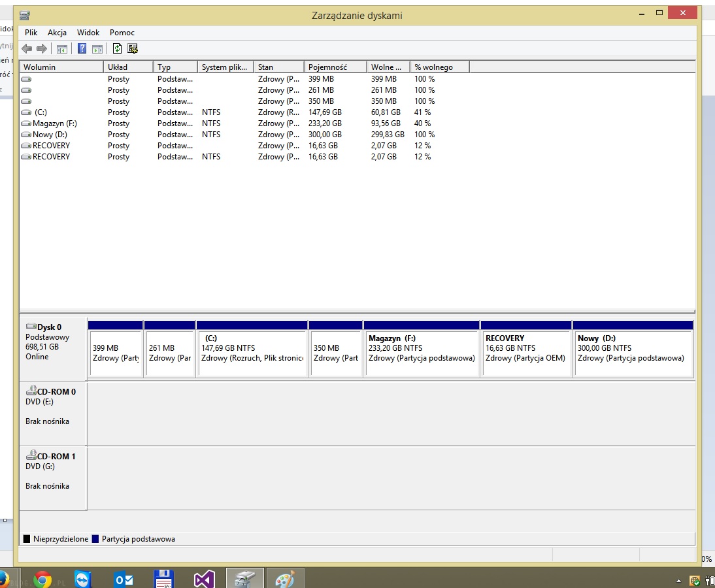
Task: Click the CD-ROM 0 DVD (E:) label
Action: coord(53,414)
